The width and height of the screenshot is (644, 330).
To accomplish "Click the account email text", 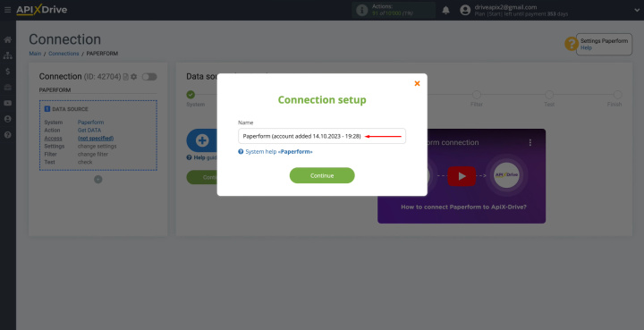I will (x=505, y=7).
